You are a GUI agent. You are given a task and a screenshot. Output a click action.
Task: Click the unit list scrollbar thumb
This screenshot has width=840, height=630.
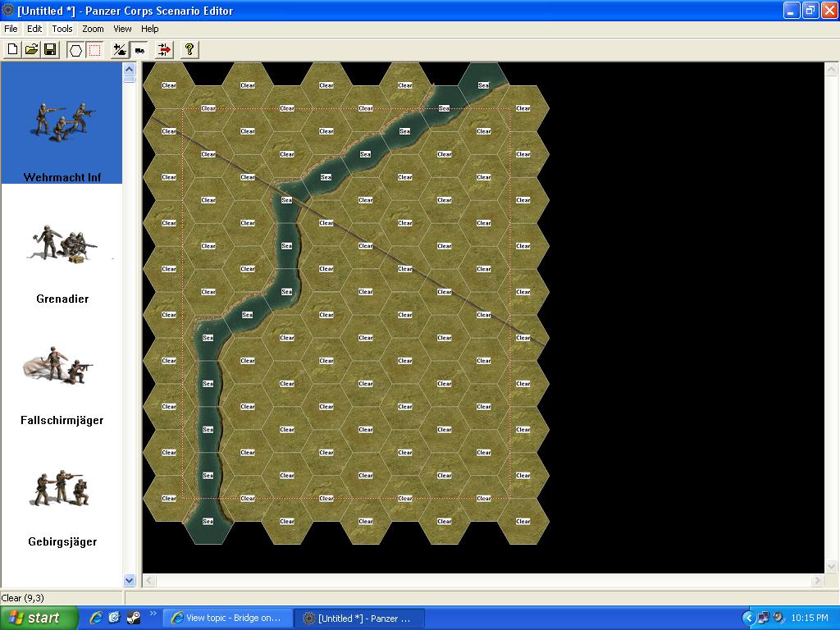tap(129, 80)
